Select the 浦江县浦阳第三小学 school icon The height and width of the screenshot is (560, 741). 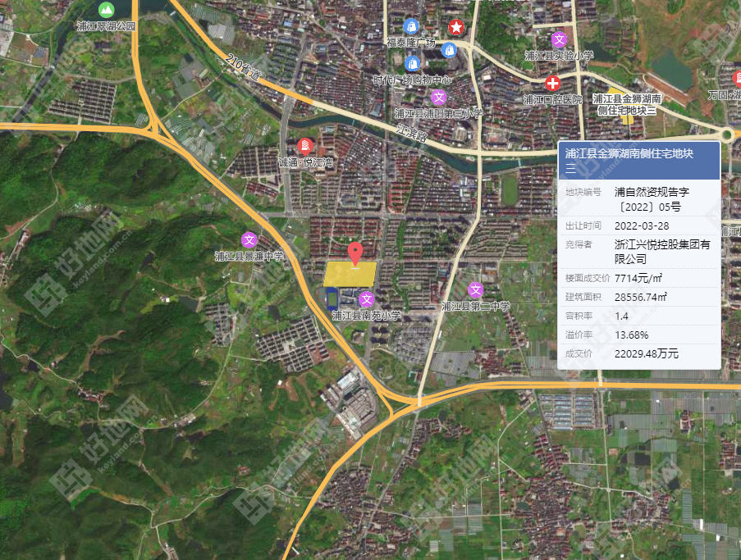[x=438, y=98]
